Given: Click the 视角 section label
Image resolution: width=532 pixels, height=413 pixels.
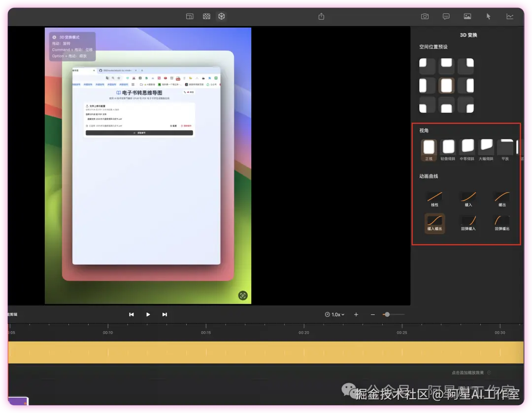Looking at the screenshot, I should tap(424, 130).
